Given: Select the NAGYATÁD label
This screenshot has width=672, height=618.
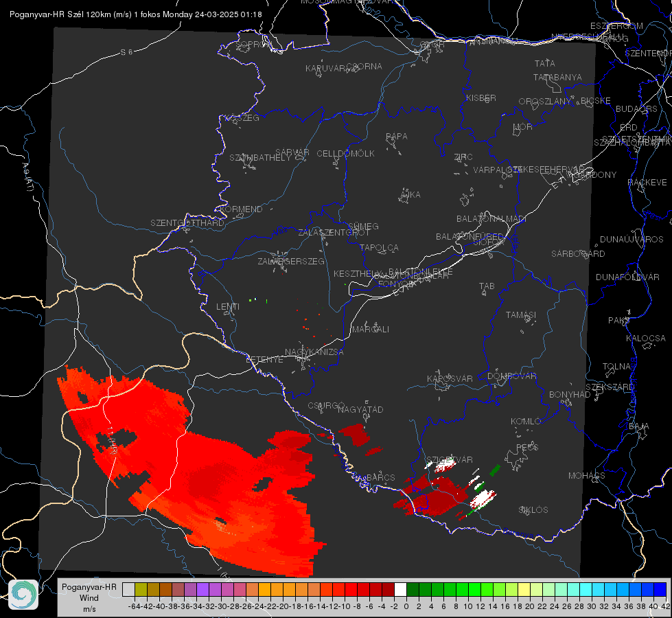Looking at the screenshot, I should point(360,409).
